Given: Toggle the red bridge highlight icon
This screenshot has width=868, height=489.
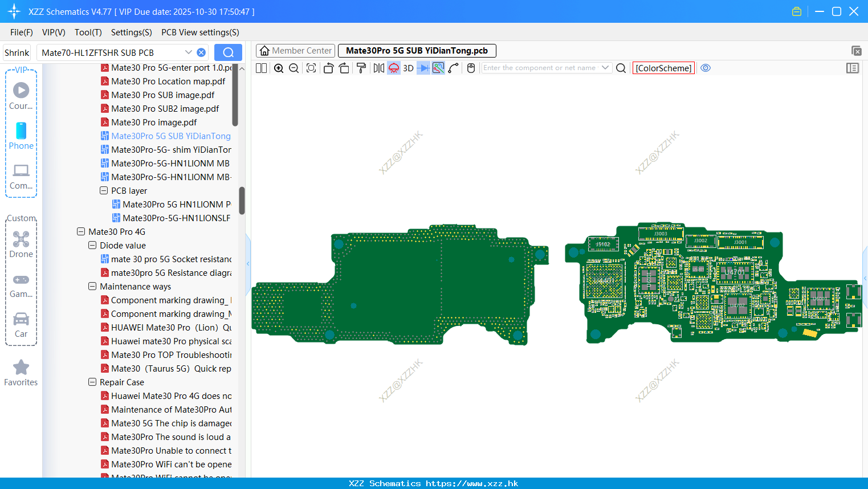Looking at the screenshot, I should coord(394,68).
